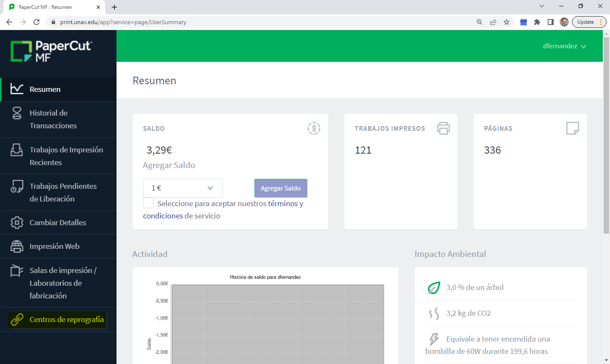This screenshot has width=610, height=364.
Task: Open the términos y condiciones link
Action: (x=285, y=204)
